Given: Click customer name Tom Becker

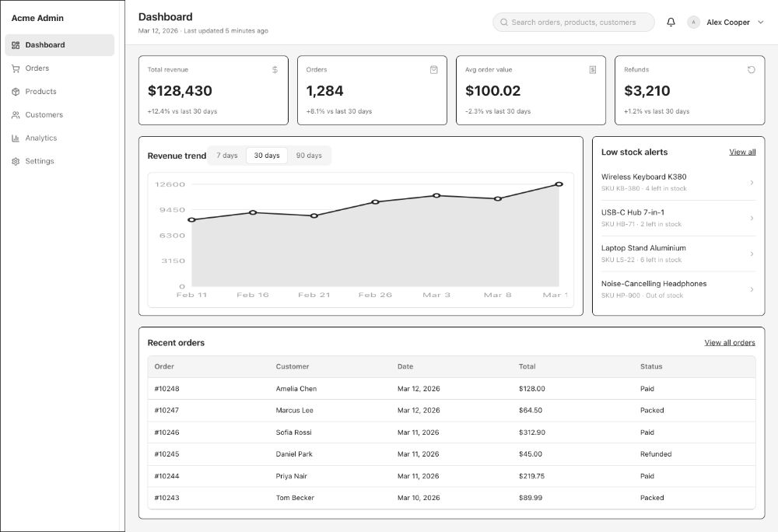Looking at the screenshot, I should click(x=295, y=498).
